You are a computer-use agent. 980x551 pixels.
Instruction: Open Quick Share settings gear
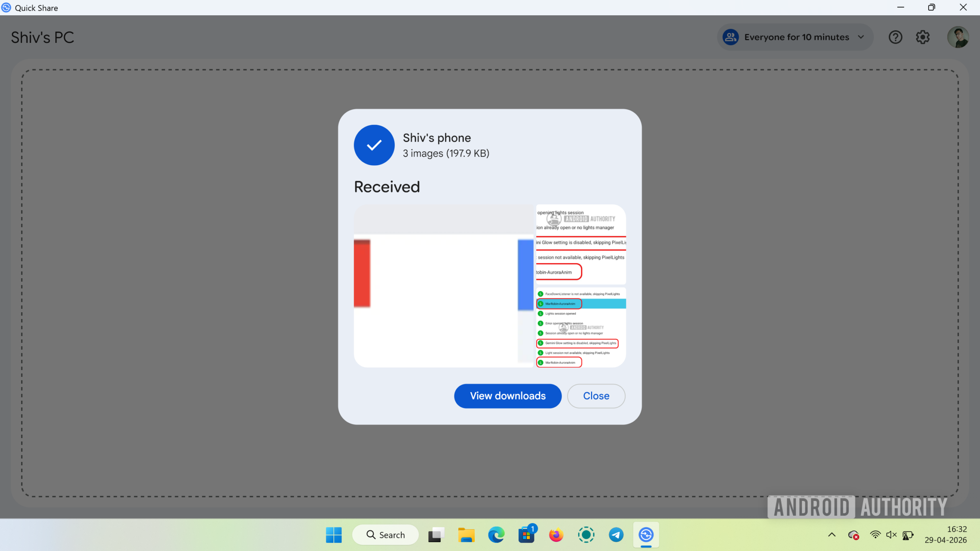(923, 37)
